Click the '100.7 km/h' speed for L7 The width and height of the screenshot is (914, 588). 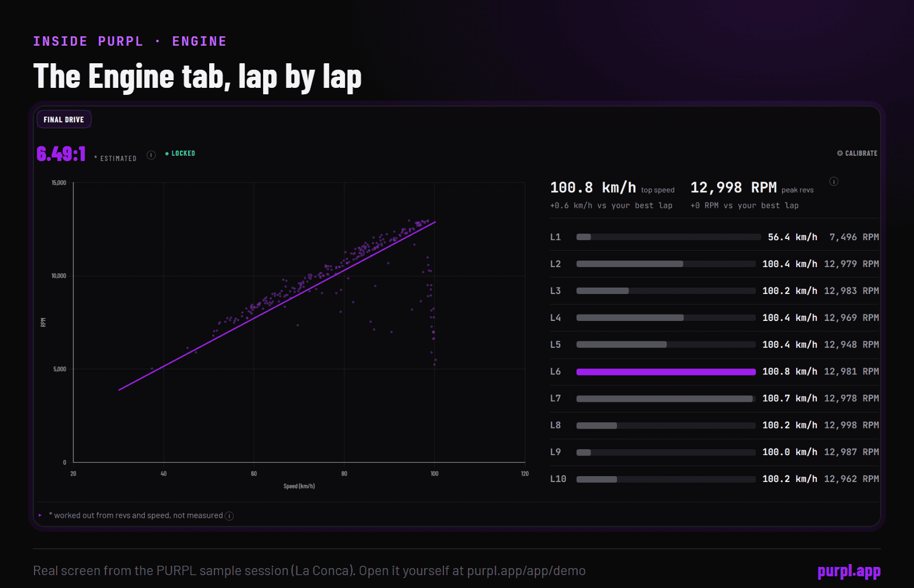tap(790, 398)
